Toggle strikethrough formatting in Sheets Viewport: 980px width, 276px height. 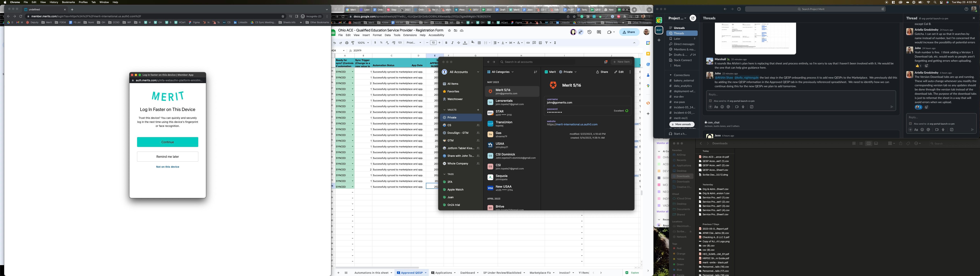(458, 43)
